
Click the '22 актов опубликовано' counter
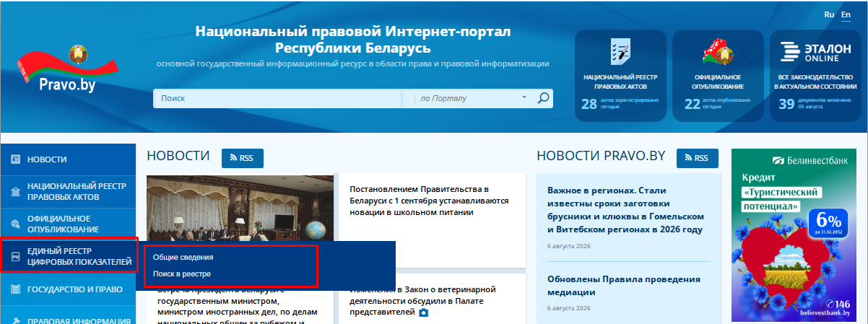pyautogui.click(x=718, y=104)
